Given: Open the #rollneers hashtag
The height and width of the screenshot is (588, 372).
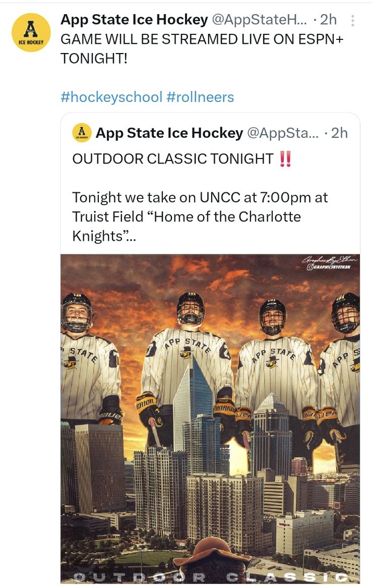Looking at the screenshot, I should click(x=200, y=97).
